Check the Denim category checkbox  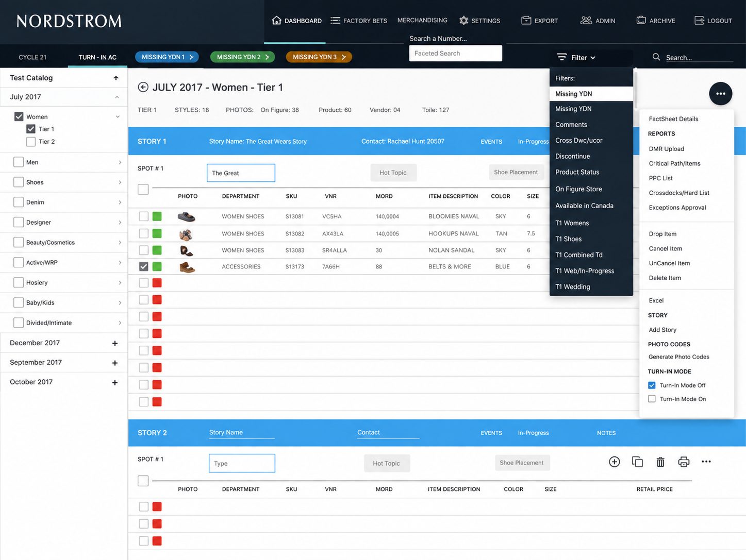click(19, 202)
